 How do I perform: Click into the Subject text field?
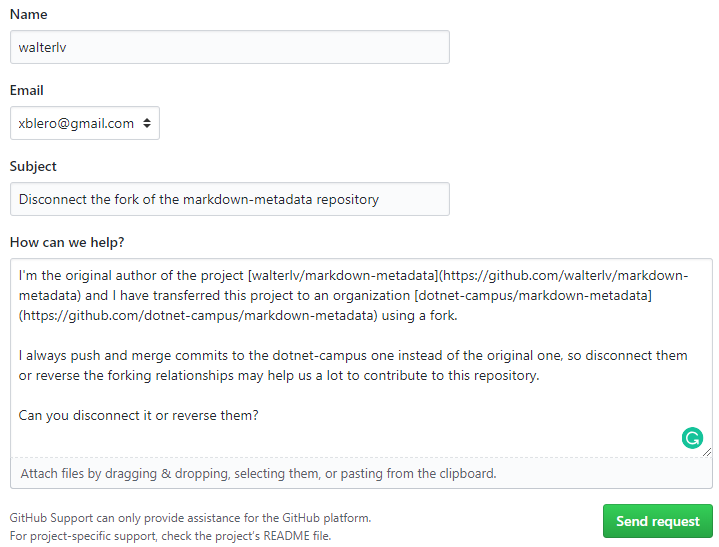[229, 199]
